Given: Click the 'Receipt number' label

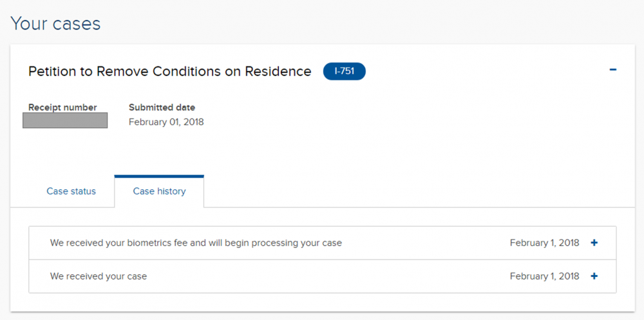Looking at the screenshot, I should 62,108.
